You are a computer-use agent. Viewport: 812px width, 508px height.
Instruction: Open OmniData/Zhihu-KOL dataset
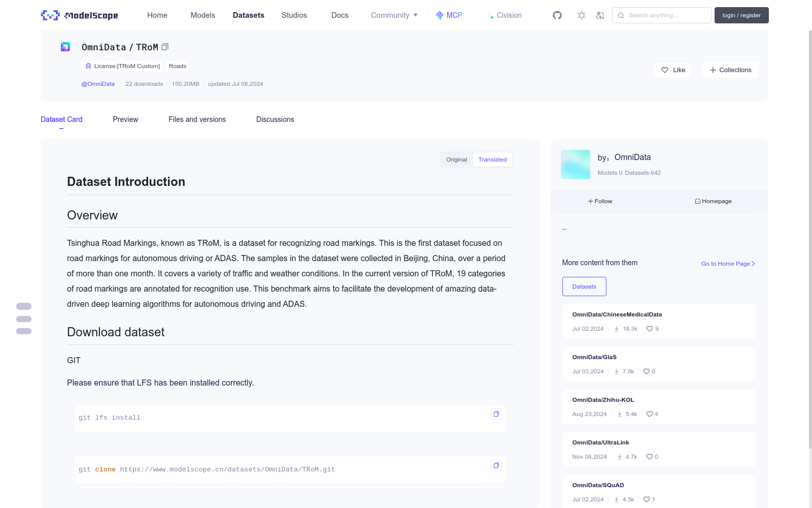point(603,400)
